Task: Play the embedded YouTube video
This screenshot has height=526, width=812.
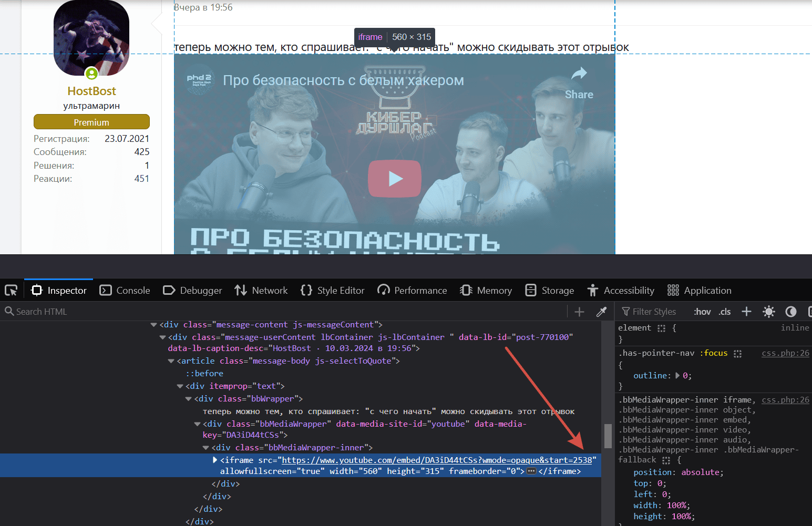Action: pyautogui.click(x=395, y=179)
